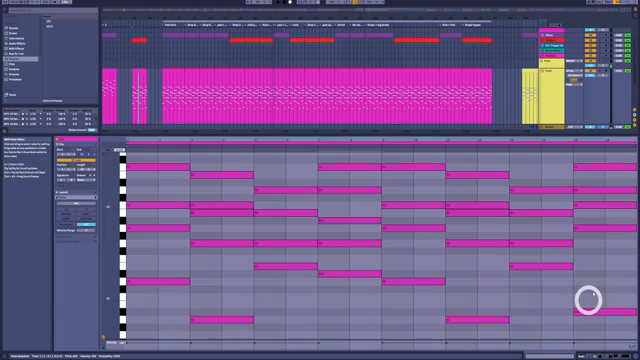Image resolution: width=640 pixels, height=360 pixels.
Task: Open Packs in the browser Places
Action: pos(12,95)
